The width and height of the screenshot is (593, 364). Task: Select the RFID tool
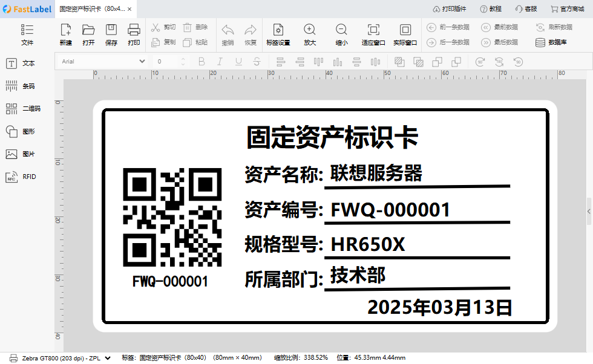[x=21, y=177]
